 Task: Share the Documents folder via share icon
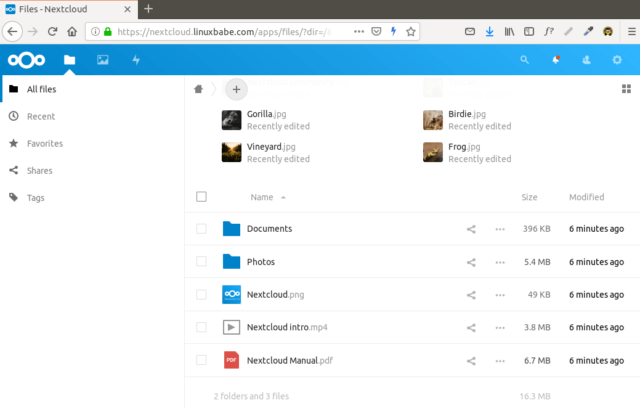[x=471, y=229]
